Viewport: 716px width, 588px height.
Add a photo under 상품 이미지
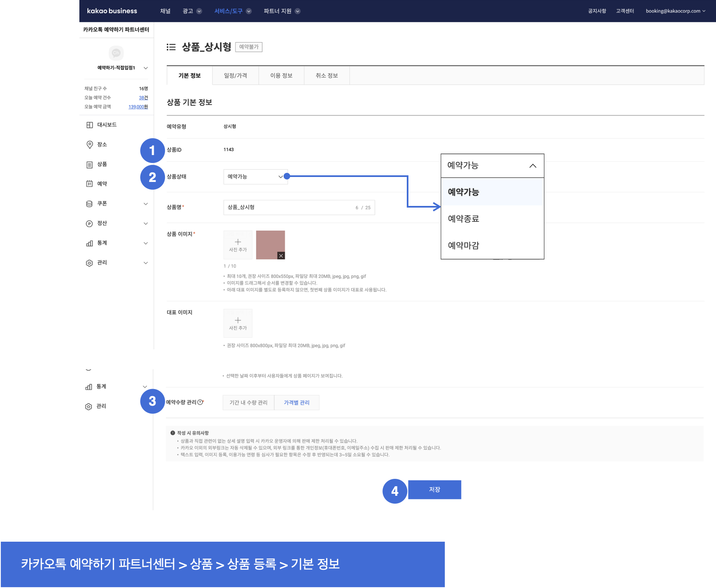[238, 245]
